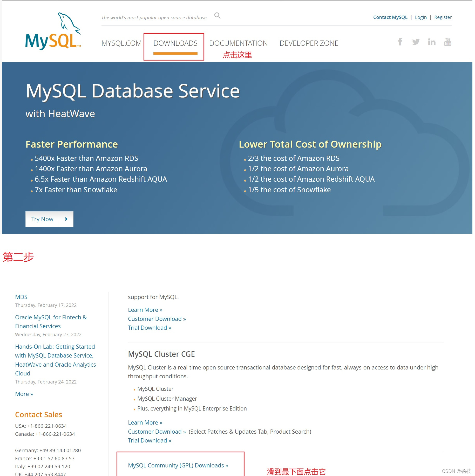Screen dimensions: 475x476
Task: Click the Faster Performance heading
Action: 72,144
